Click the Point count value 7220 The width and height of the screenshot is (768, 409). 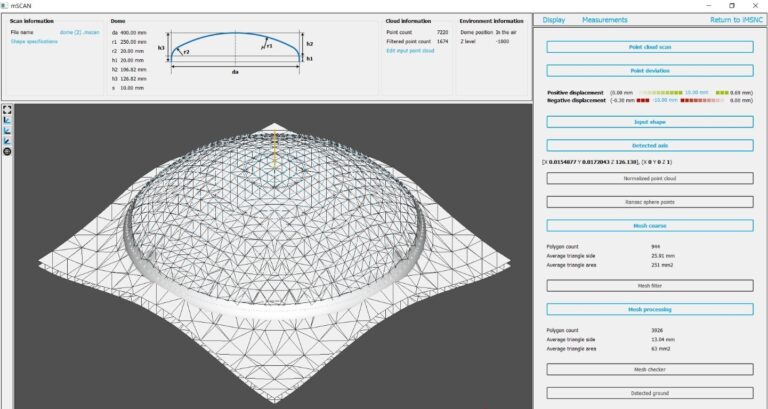(442, 32)
